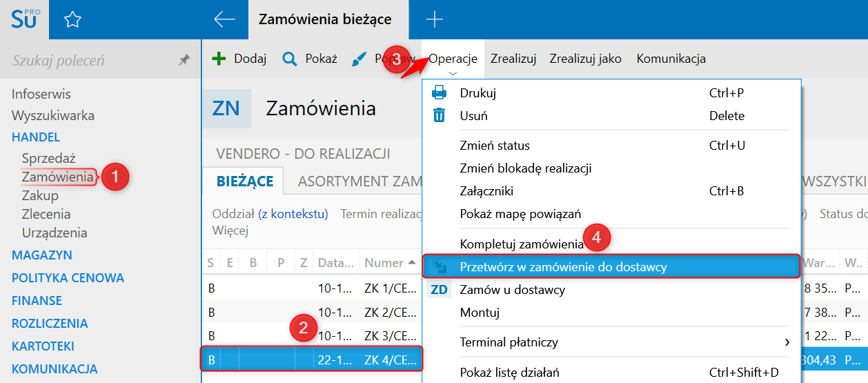
Task: Expand the MAGAZYN section in sidebar
Action: (x=42, y=255)
